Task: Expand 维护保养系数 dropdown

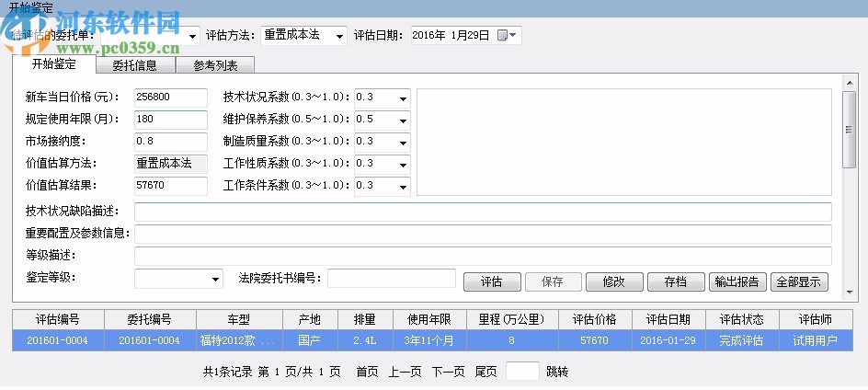Action: (403, 121)
